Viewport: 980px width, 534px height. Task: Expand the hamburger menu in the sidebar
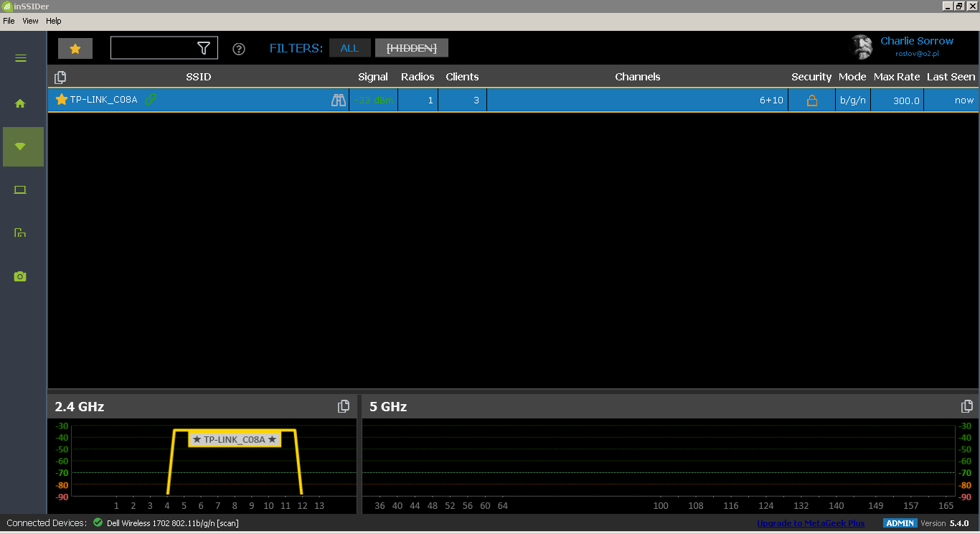(19, 58)
